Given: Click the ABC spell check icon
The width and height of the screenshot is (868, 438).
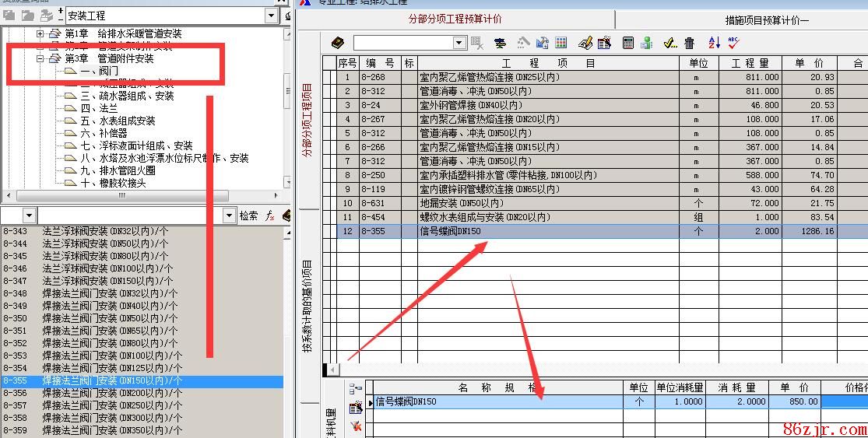Looking at the screenshot, I should coord(733,43).
